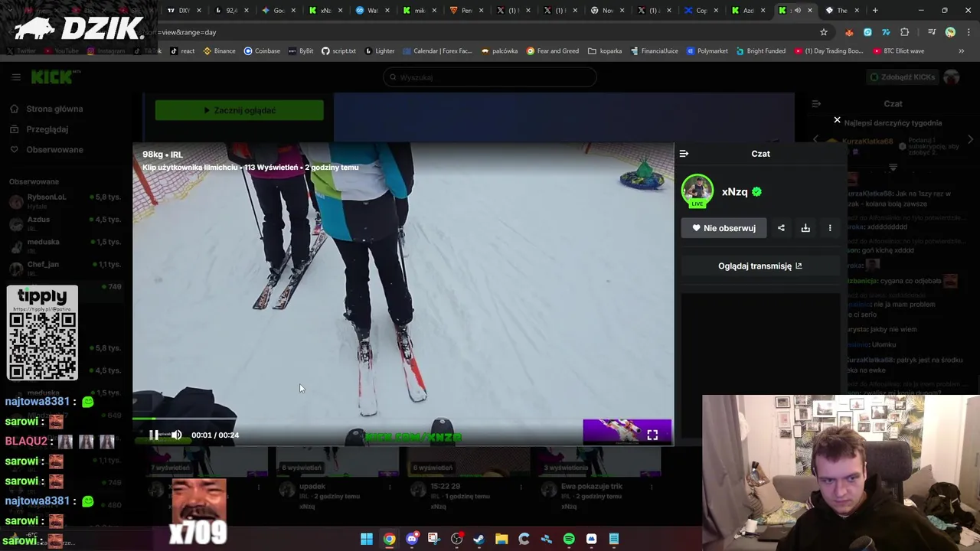Click the Kick search field
The height and width of the screenshot is (551, 980).
pyautogui.click(x=489, y=77)
